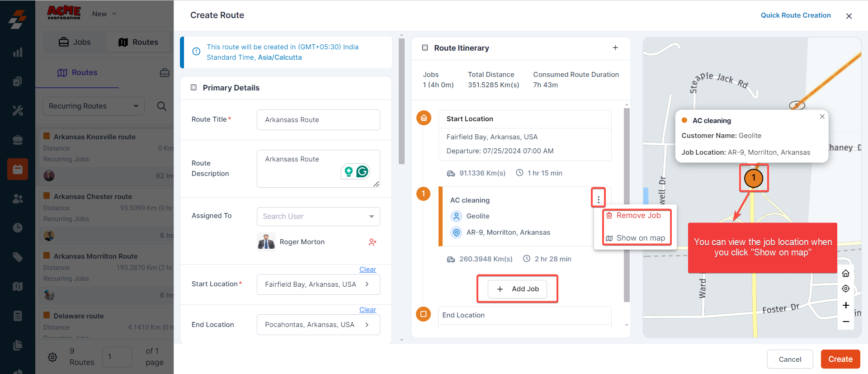The width and height of the screenshot is (868, 374).
Task: Click the orange Start Location home icon
Action: (424, 118)
